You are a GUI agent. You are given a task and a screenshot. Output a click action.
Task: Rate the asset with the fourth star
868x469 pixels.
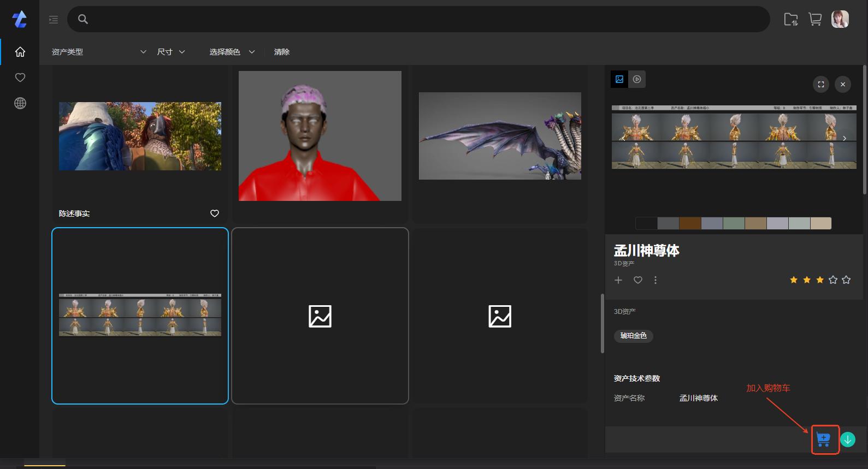tap(832, 280)
